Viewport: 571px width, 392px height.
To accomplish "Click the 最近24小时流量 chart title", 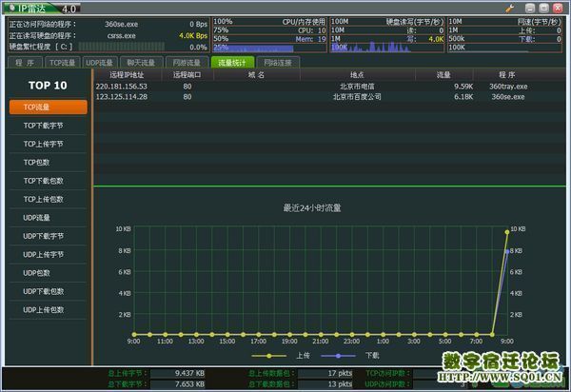I will click(312, 208).
